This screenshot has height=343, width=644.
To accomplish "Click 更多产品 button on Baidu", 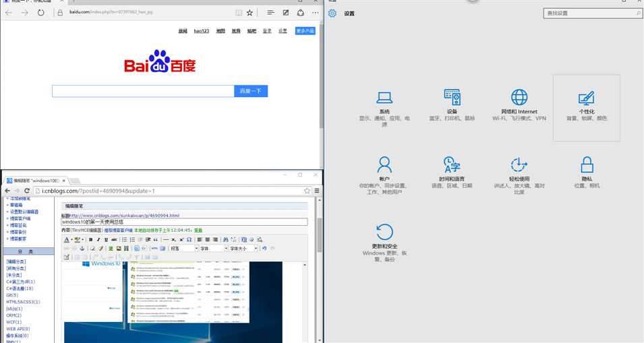I will tap(305, 31).
